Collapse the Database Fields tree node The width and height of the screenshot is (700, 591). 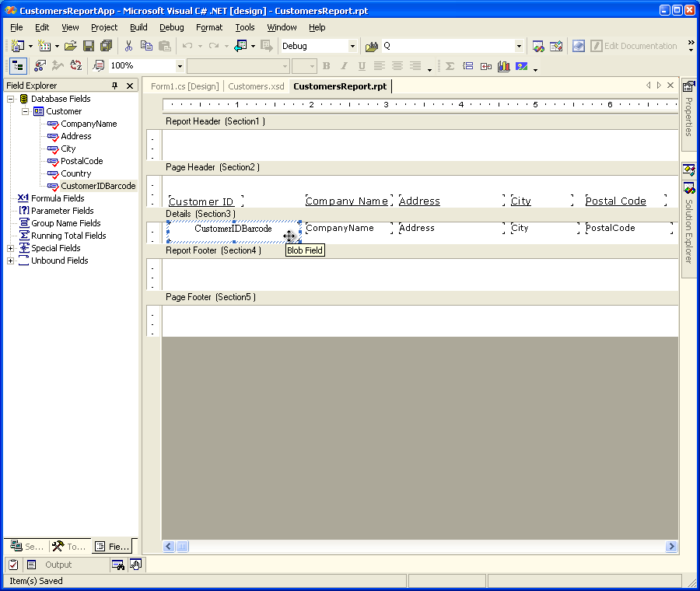point(11,99)
